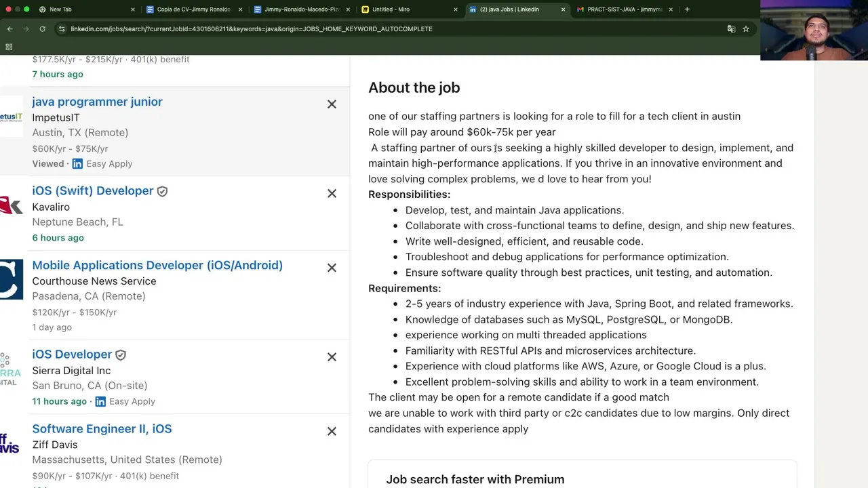Click the Kavaliro company name
Viewport: 868px width, 488px height.
tap(51, 207)
